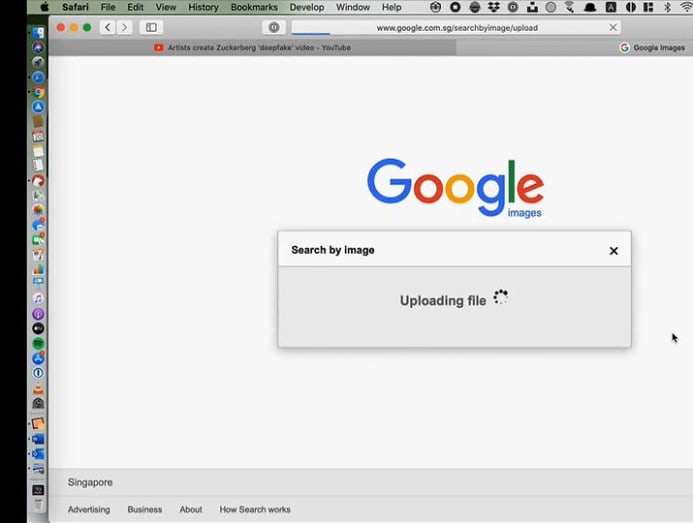Image resolution: width=693 pixels, height=523 pixels.
Task: Click the privacy shield icon beside address bar
Action: pos(274,28)
